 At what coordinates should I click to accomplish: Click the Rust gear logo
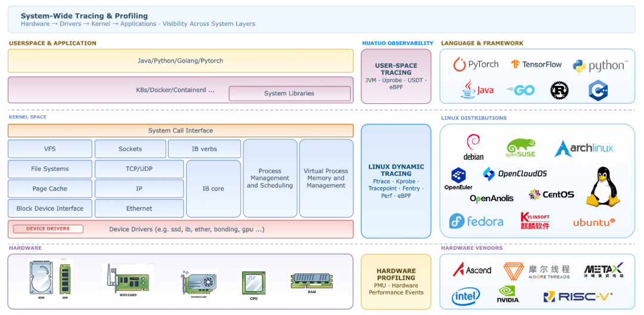pyautogui.click(x=559, y=90)
